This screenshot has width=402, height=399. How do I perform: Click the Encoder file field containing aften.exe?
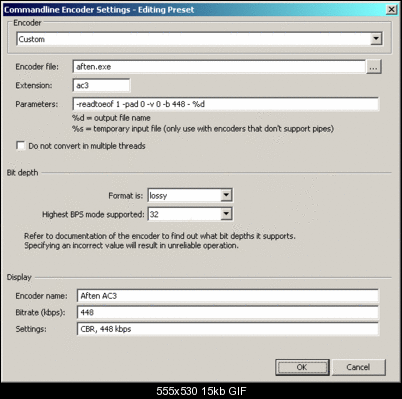(x=219, y=67)
